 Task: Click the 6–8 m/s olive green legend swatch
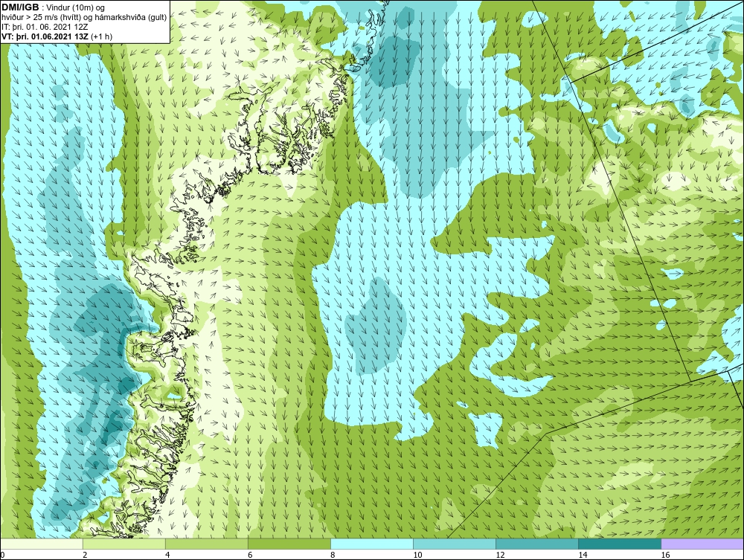(x=289, y=544)
